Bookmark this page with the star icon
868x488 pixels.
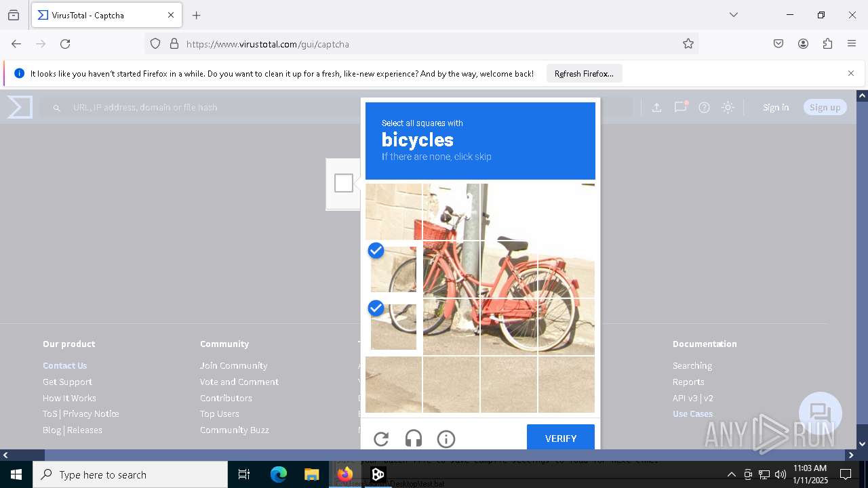coord(688,44)
